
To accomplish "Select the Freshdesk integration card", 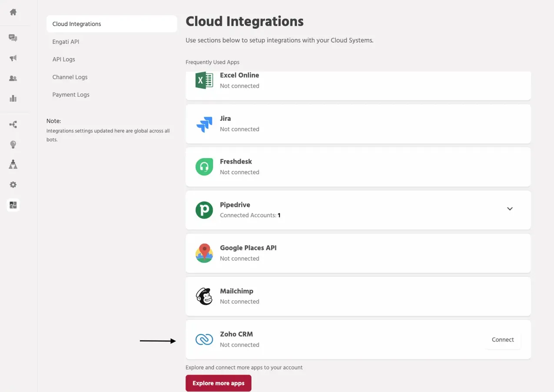I will [x=358, y=167].
